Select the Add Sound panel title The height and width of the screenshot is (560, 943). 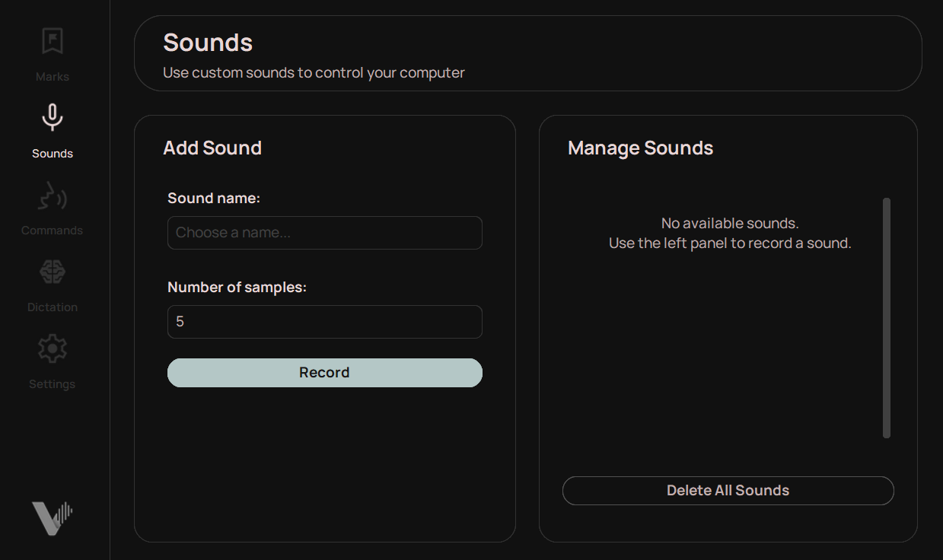212,148
